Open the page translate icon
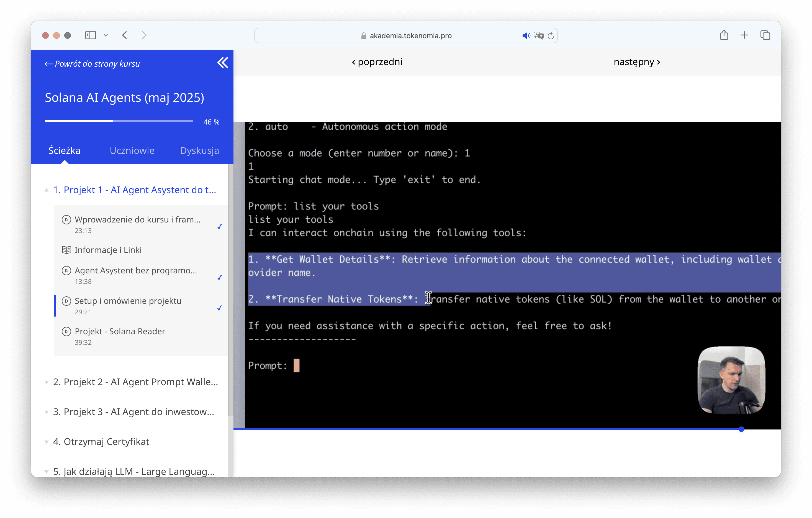 pos(539,35)
